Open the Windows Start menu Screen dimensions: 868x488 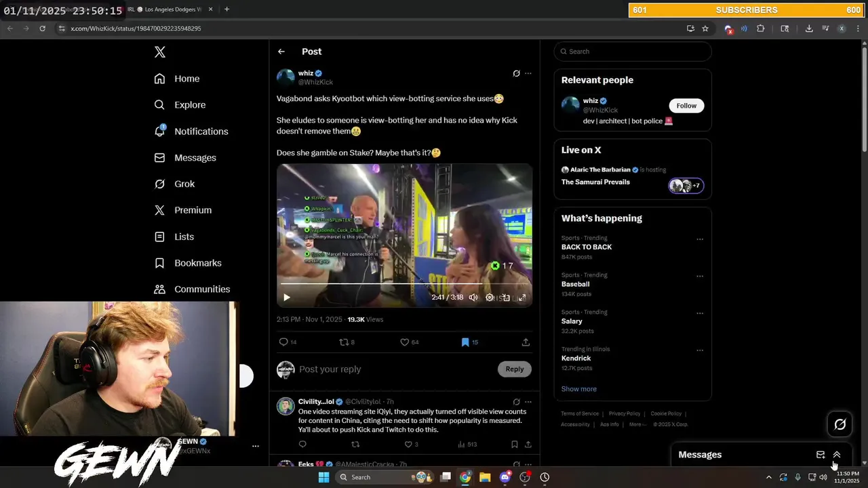tap(324, 477)
